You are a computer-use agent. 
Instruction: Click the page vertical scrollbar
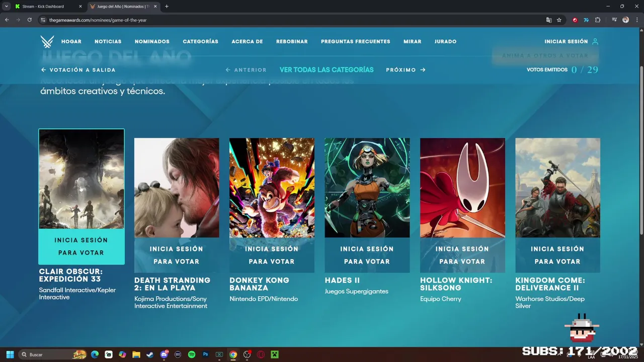coord(641,151)
